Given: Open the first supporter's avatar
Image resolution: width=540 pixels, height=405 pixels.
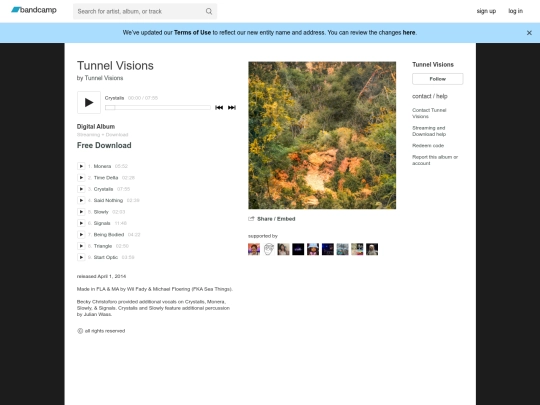Looking at the screenshot, I should click(254, 249).
